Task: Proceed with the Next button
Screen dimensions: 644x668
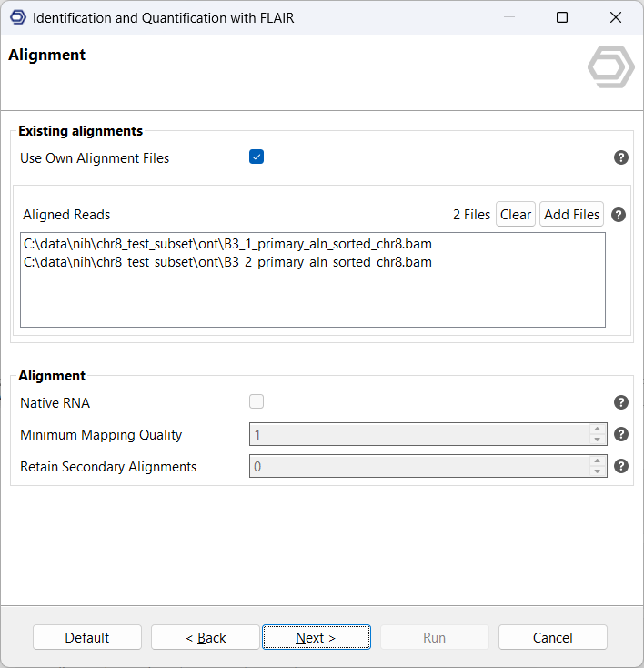Action: (x=316, y=637)
